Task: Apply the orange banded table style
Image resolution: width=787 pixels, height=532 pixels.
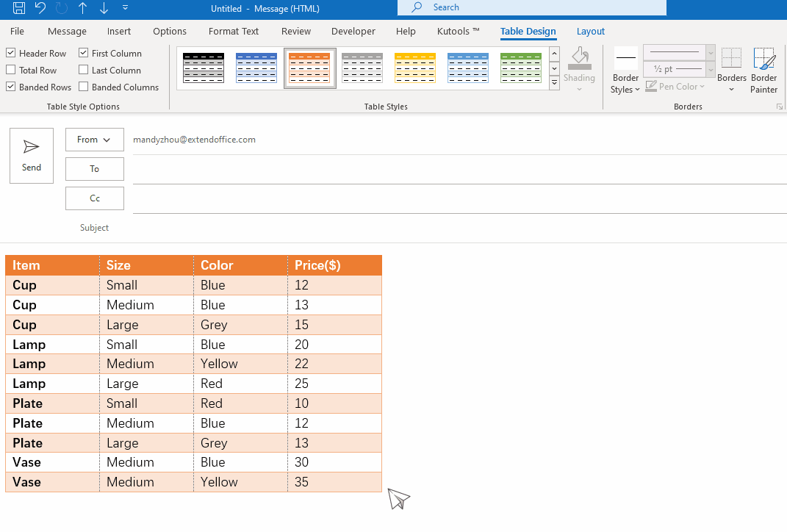Action: point(309,68)
